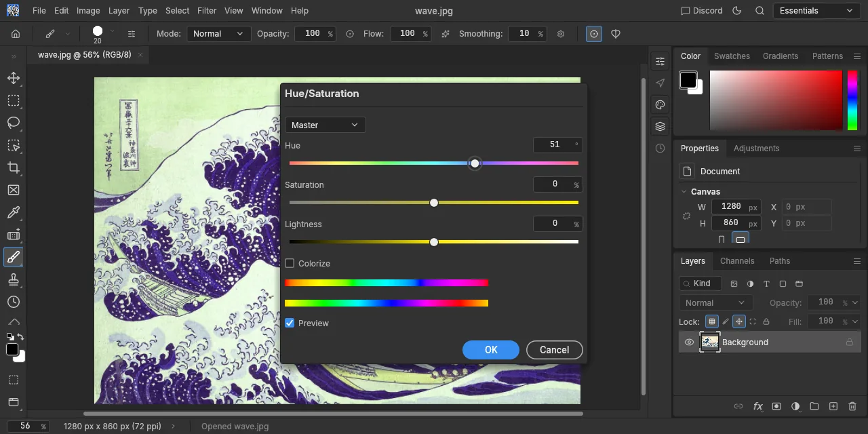Select the Lasso tool
This screenshot has height=434, width=868.
(14, 123)
